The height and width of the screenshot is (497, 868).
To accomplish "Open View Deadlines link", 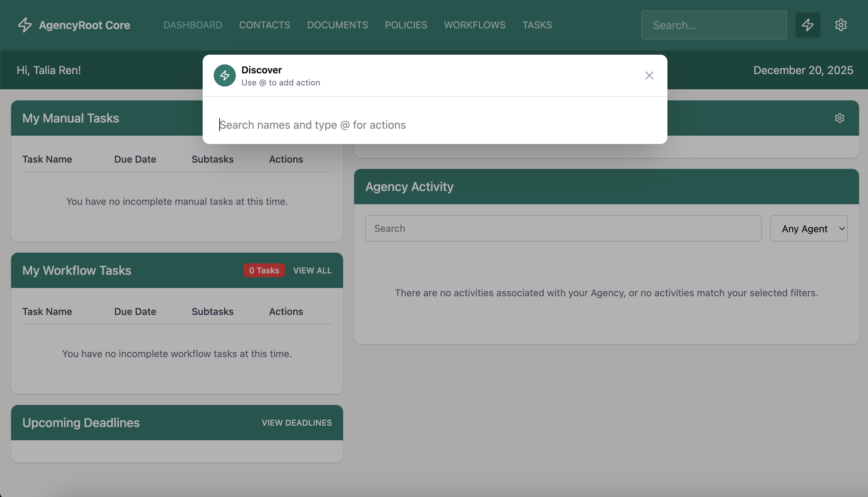I will click(296, 423).
